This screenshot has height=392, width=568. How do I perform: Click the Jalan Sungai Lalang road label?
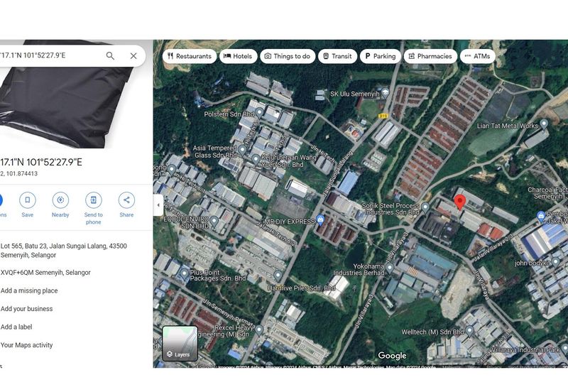(339, 173)
